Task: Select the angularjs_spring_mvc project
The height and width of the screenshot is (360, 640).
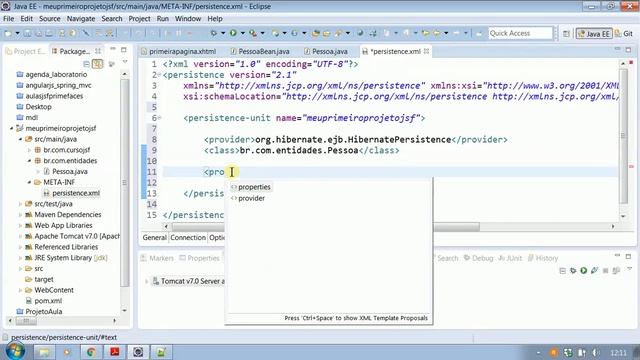Action: tap(58, 85)
